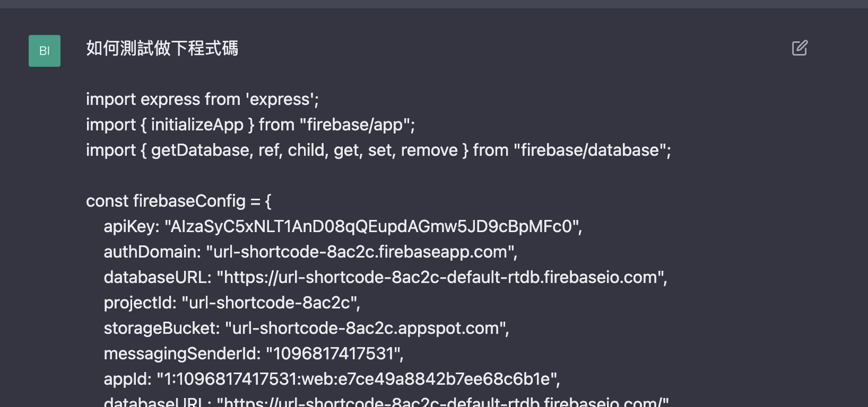Click the storageBucket appspot.com value
The image size is (868, 407).
click(x=366, y=328)
